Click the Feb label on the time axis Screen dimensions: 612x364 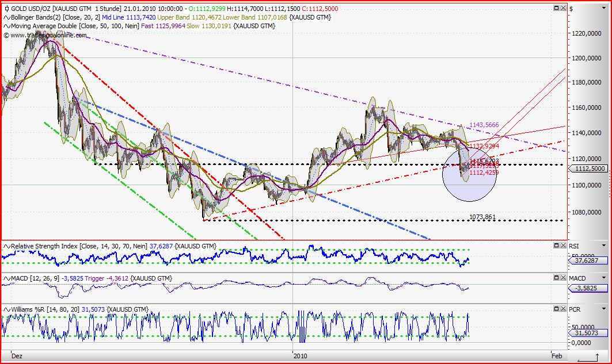point(557,355)
